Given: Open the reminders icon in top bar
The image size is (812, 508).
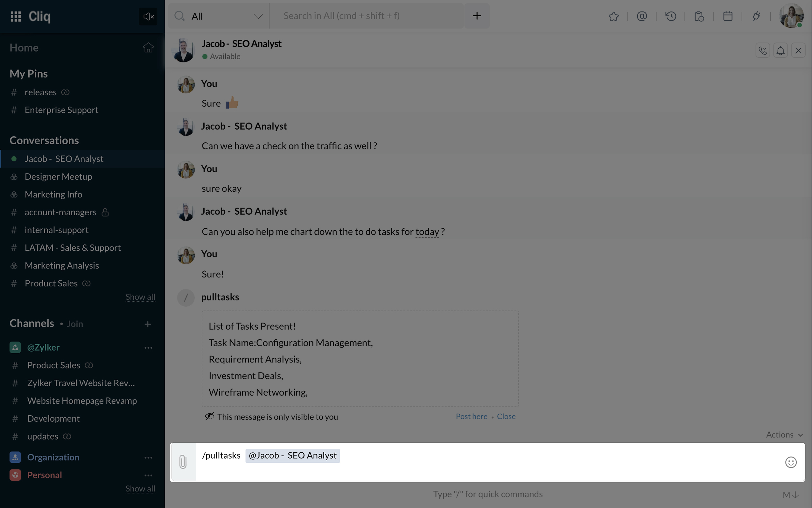Looking at the screenshot, I should pyautogui.click(x=699, y=16).
